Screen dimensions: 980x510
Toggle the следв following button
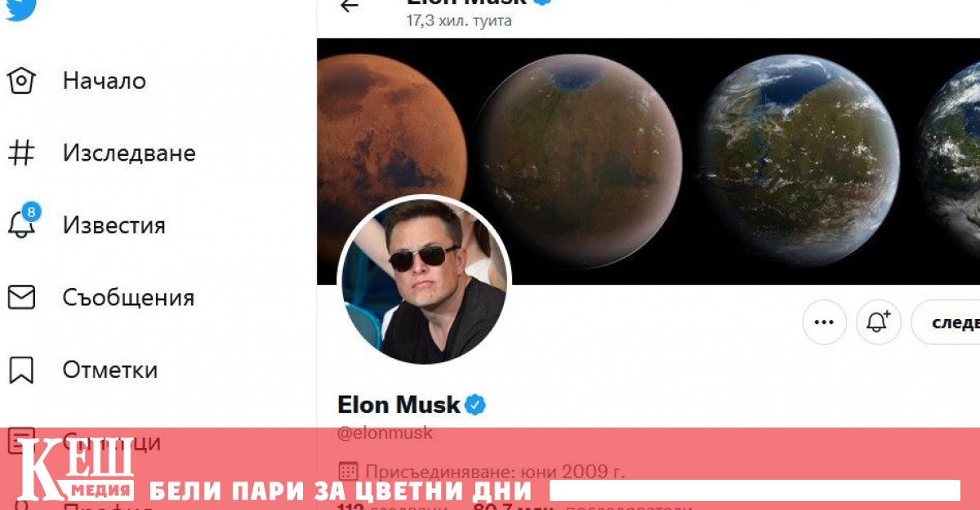(947, 322)
